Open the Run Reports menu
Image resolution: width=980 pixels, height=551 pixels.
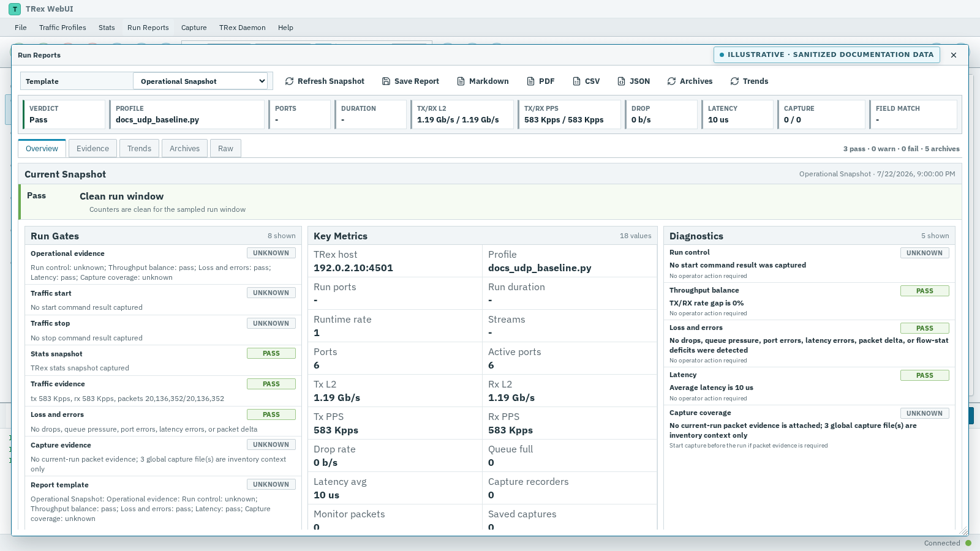(148, 28)
